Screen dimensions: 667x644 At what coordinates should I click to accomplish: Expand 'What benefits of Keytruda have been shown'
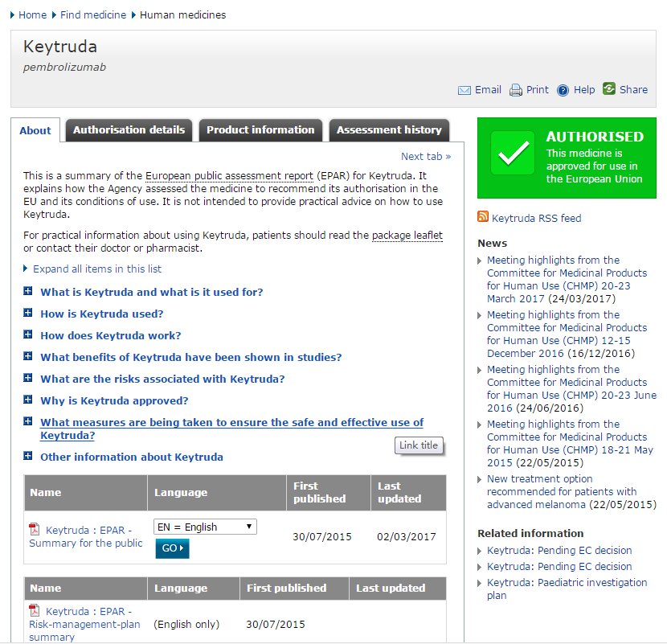27,356
